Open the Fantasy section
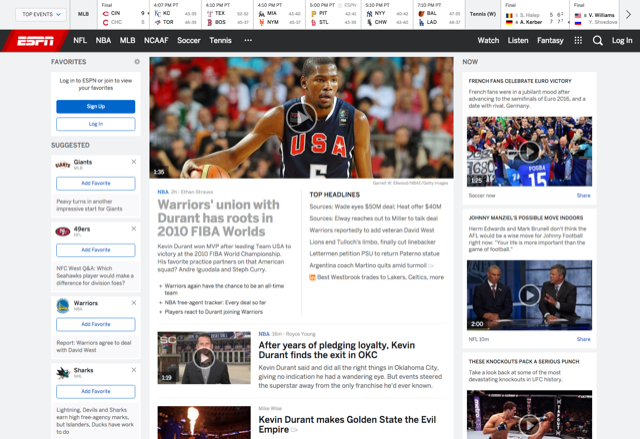The width and height of the screenshot is (640, 439). [x=550, y=40]
